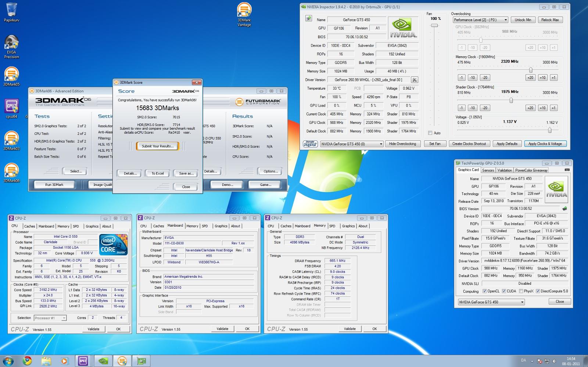Toggle the Auto fan checkbox
The image size is (588, 367).
[430, 133]
